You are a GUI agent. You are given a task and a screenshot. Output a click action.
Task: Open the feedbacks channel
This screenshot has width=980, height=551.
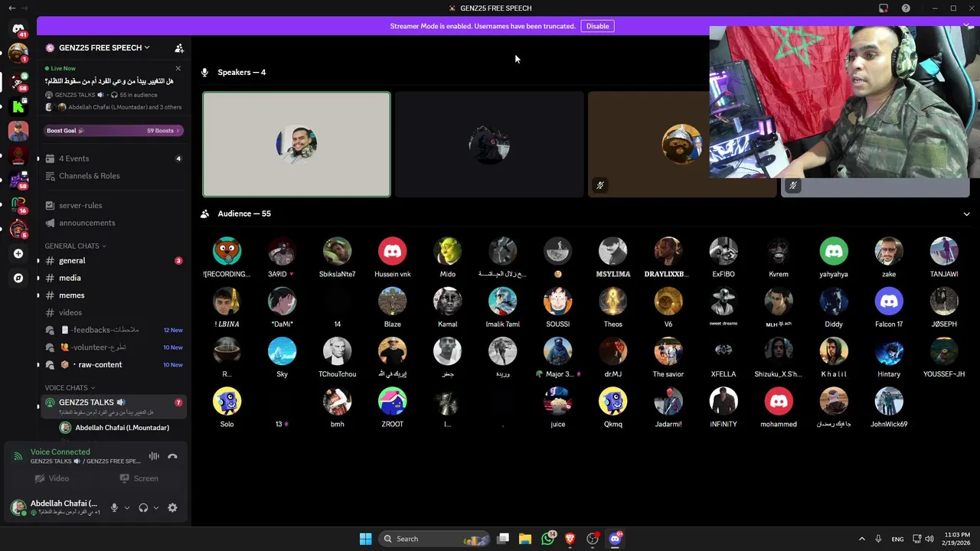tap(113, 330)
